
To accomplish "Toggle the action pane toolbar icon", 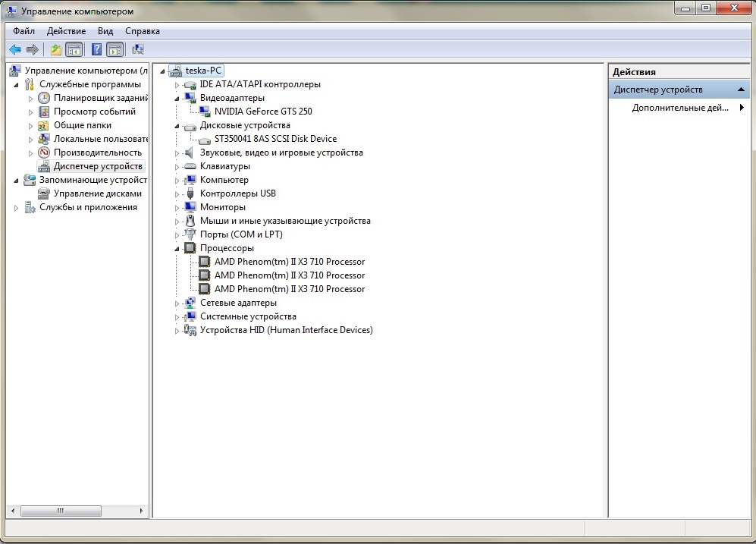I will pos(114,49).
